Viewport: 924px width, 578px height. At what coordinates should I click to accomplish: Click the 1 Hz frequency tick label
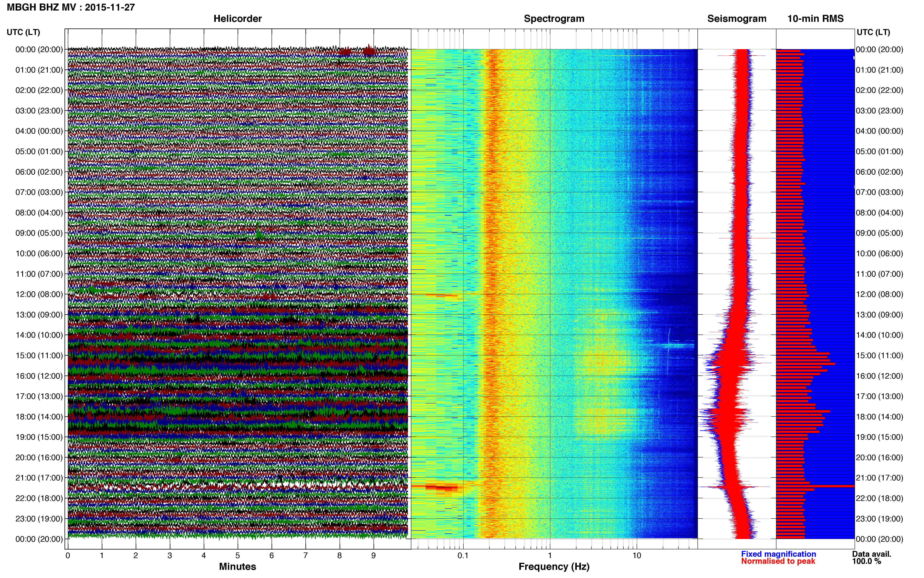(x=550, y=555)
